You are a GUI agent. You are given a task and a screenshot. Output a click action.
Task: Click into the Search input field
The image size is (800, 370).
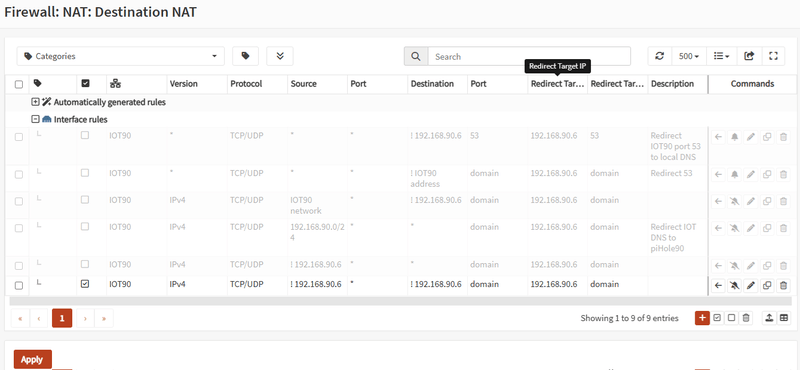pyautogui.click(x=529, y=56)
